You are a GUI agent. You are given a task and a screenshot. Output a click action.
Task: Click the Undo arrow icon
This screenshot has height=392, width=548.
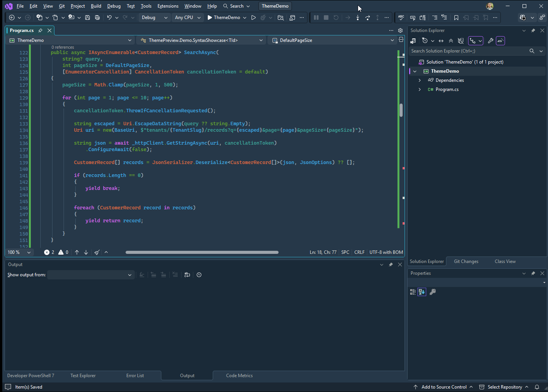coord(109,18)
